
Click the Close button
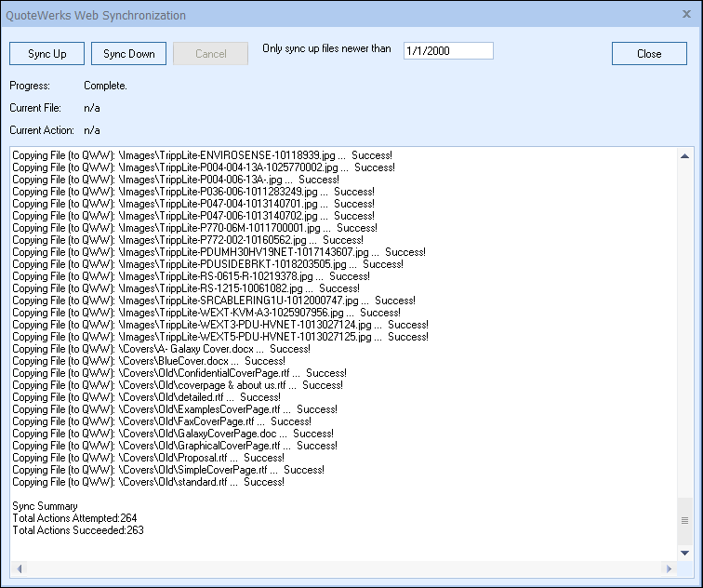point(649,54)
